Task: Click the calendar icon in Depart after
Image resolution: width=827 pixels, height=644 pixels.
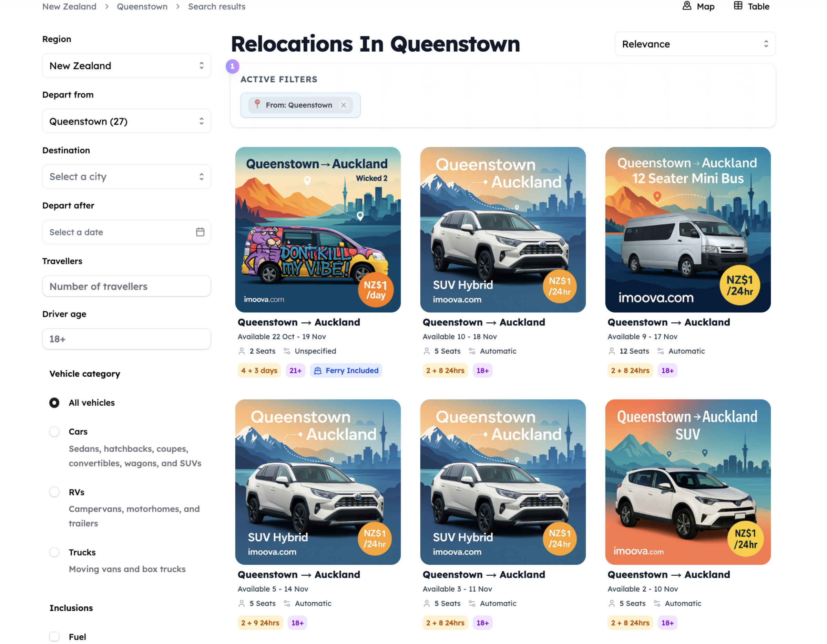Action: pyautogui.click(x=200, y=232)
